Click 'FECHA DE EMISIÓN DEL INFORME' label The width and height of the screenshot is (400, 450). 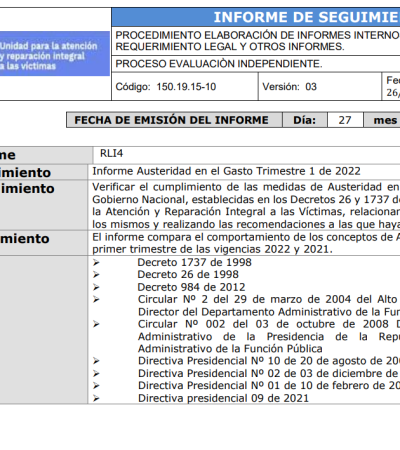point(171,120)
